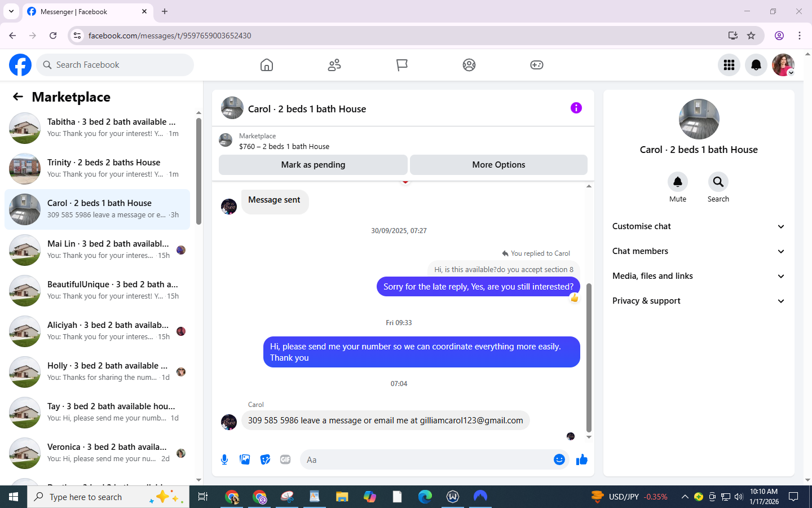Click the 'Sorry for the late reply' message
This screenshot has width=812, height=508.
pos(478,287)
